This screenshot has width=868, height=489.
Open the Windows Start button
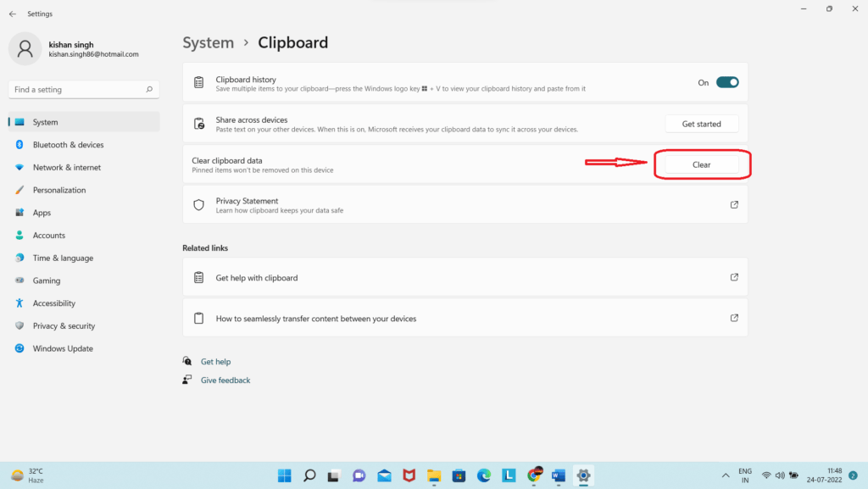coord(285,475)
